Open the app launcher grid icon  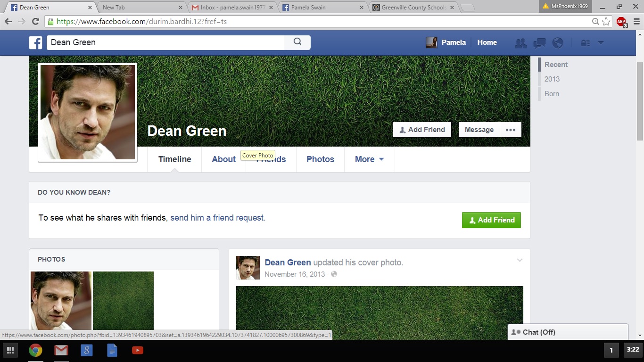tap(10, 350)
